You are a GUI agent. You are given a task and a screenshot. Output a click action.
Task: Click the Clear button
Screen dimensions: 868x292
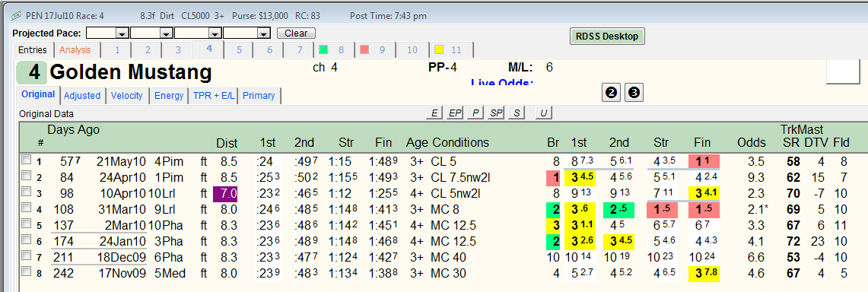tap(296, 33)
